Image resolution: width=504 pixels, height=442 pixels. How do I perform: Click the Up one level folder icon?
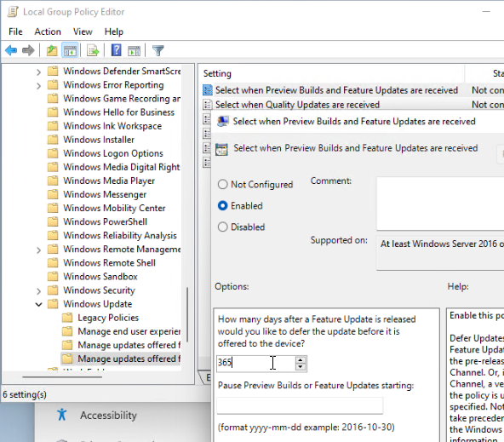point(52,50)
